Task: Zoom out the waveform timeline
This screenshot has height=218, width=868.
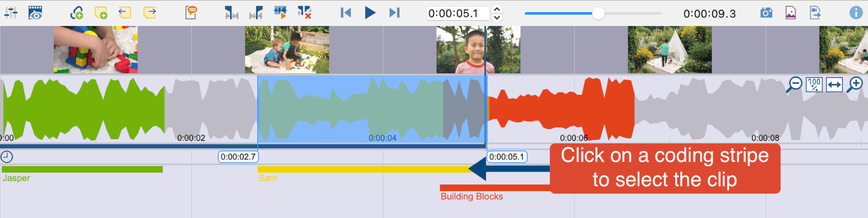Action: pos(794,84)
